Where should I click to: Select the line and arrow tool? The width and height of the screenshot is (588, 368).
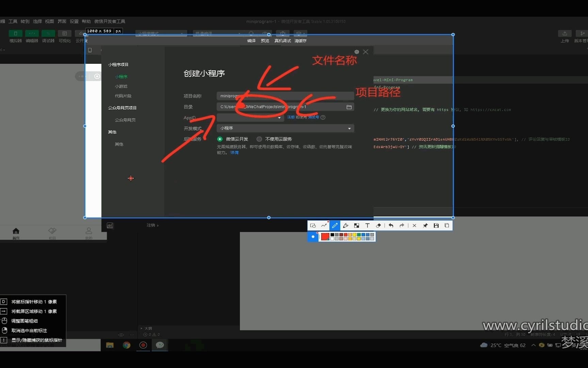pos(324,226)
